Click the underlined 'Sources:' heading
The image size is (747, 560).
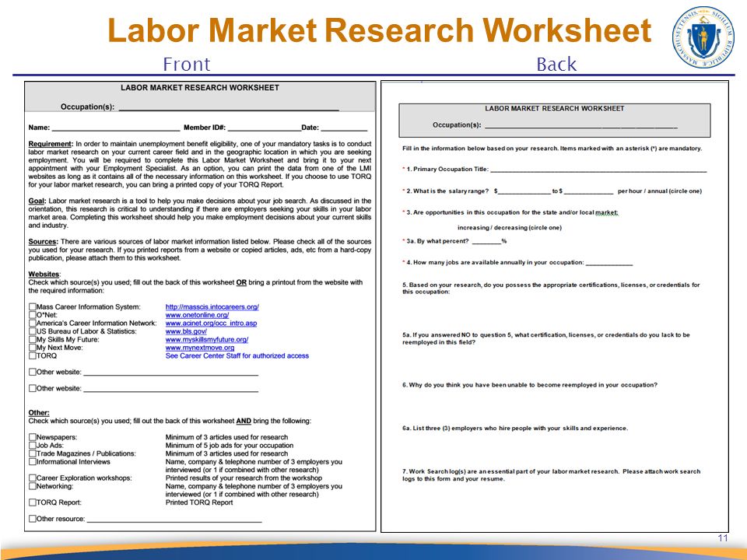[44, 241]
